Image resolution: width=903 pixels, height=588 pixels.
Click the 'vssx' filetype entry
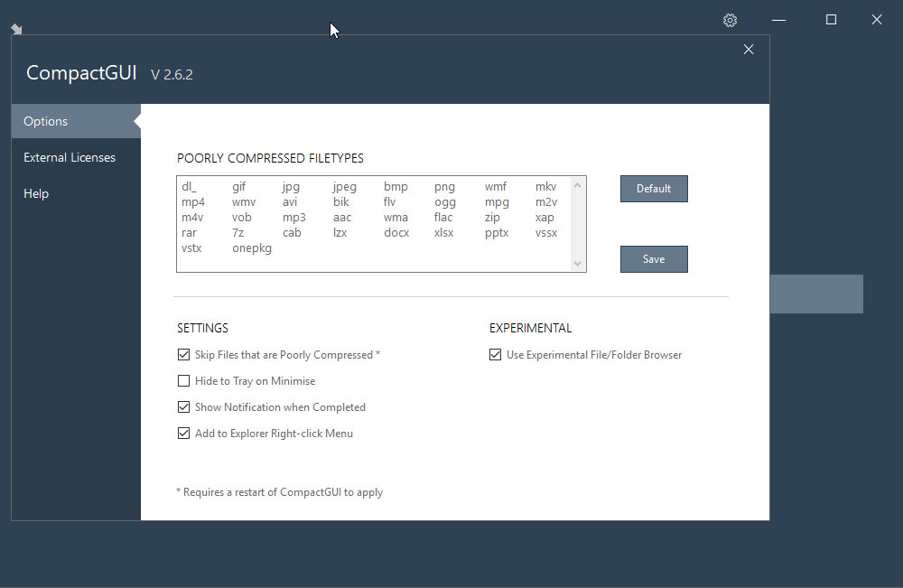click(x=546, y=233)
